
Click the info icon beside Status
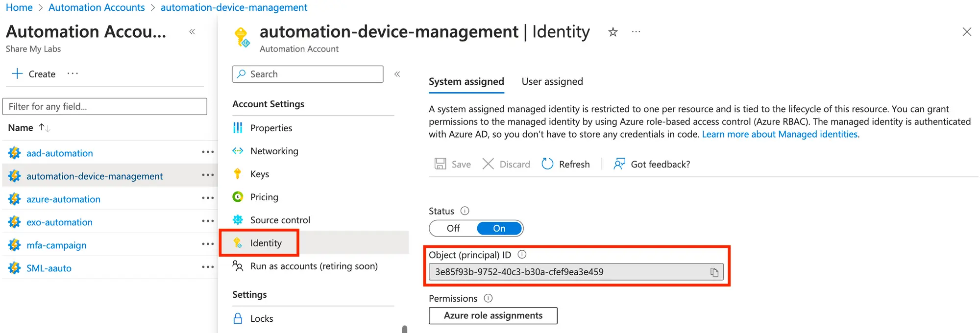coord(465,211)
